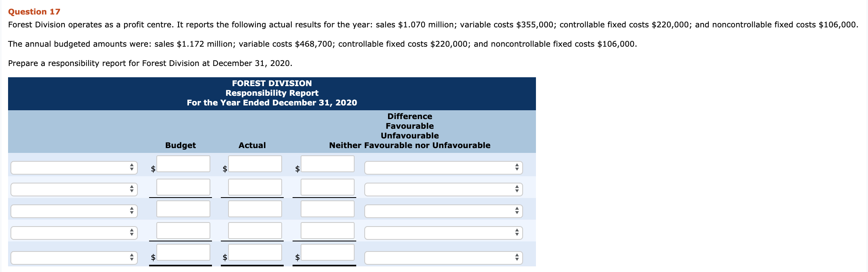Open the fourth row label dropdown
This screenshot has width=868, height=272.
click(74, 233)
